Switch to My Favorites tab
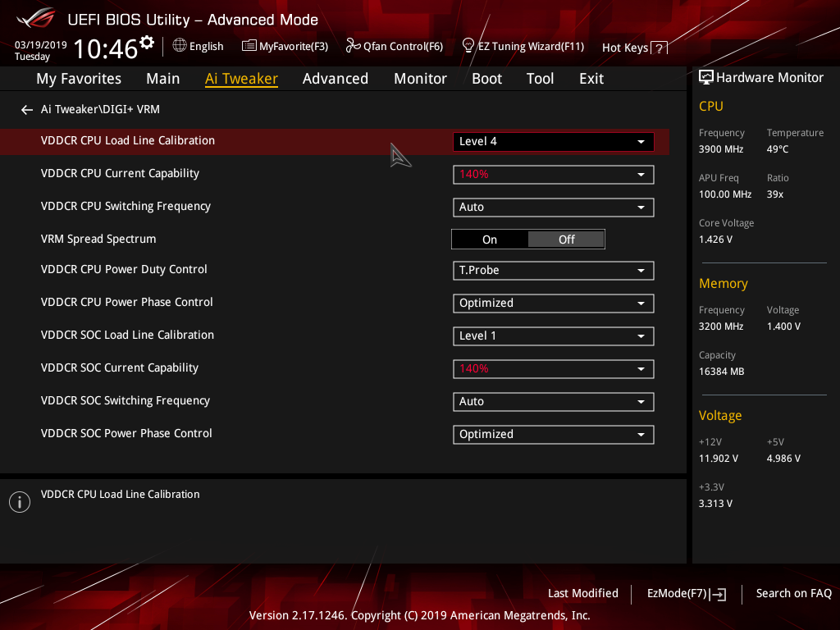Image resolution: width=840 pixels, height=630 pixels. tap(79, 79)
